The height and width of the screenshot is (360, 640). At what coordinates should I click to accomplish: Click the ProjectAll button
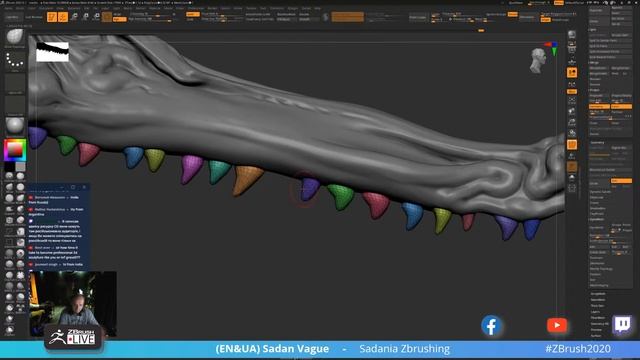click(599, 96)
